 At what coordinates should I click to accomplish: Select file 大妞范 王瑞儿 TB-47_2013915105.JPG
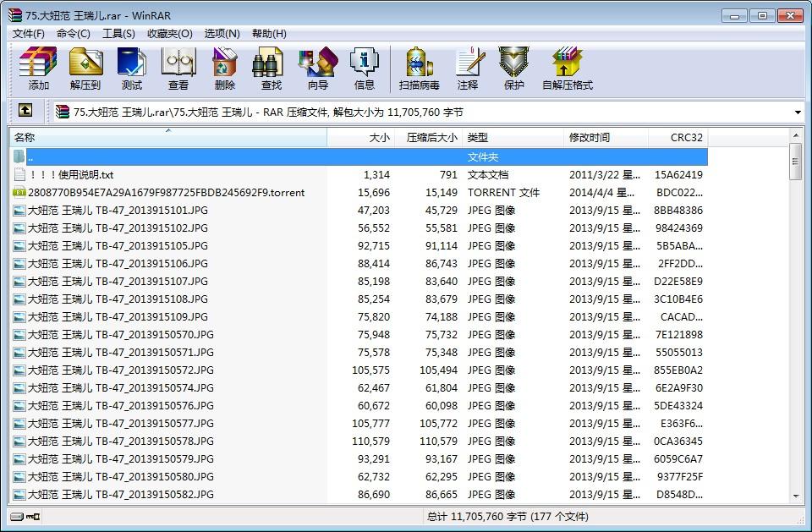[359, 245]
